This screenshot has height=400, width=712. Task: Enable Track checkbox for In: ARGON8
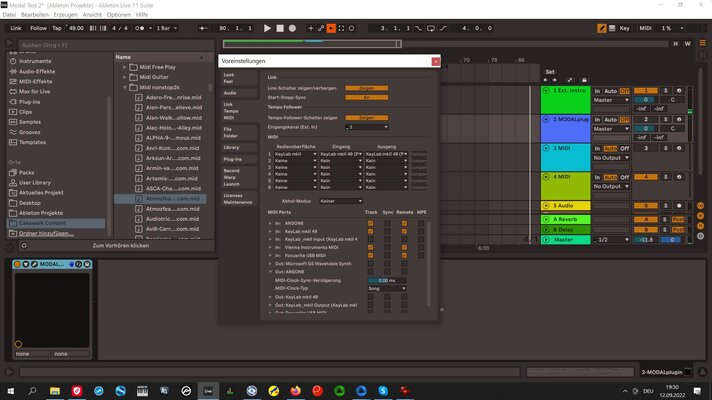[x=371, y=223]
